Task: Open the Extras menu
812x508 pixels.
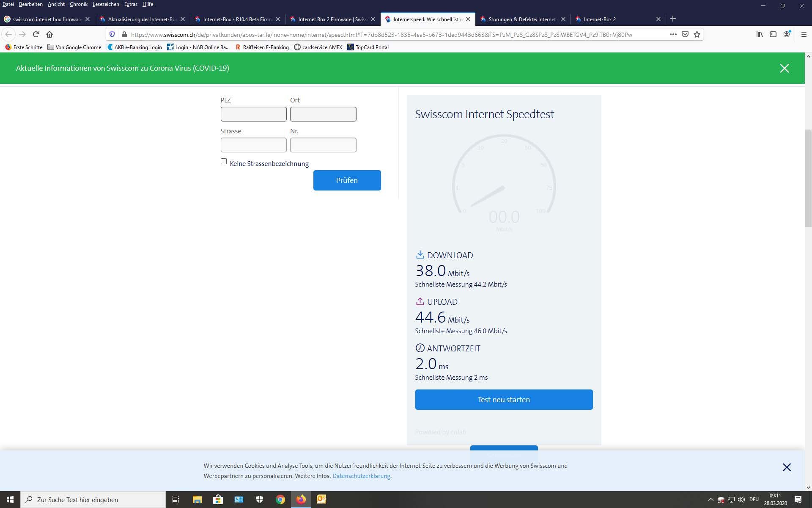Action: pyautogui.click(x=131, y=4)
